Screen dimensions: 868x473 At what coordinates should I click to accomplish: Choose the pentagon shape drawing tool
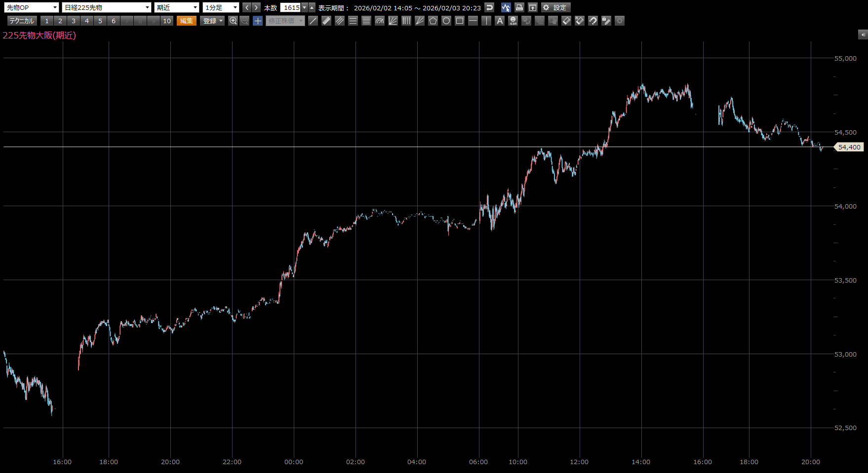(433, 21)
